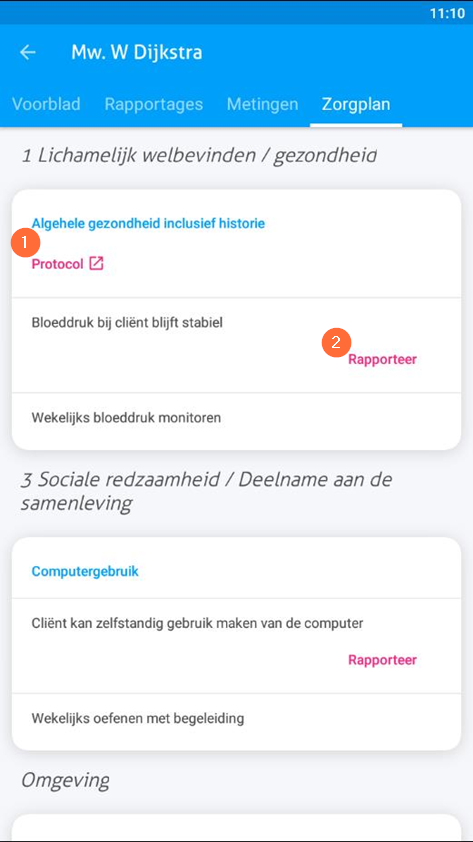Screen dimensions: 473x842
Task: Open the Protocol external link icon
Action: 96,263
